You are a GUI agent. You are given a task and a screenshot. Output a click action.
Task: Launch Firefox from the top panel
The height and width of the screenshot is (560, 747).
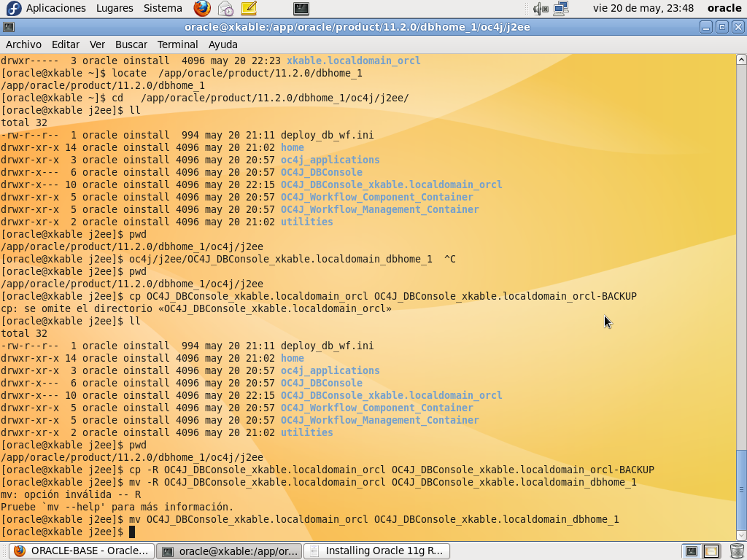pos(202,8)
